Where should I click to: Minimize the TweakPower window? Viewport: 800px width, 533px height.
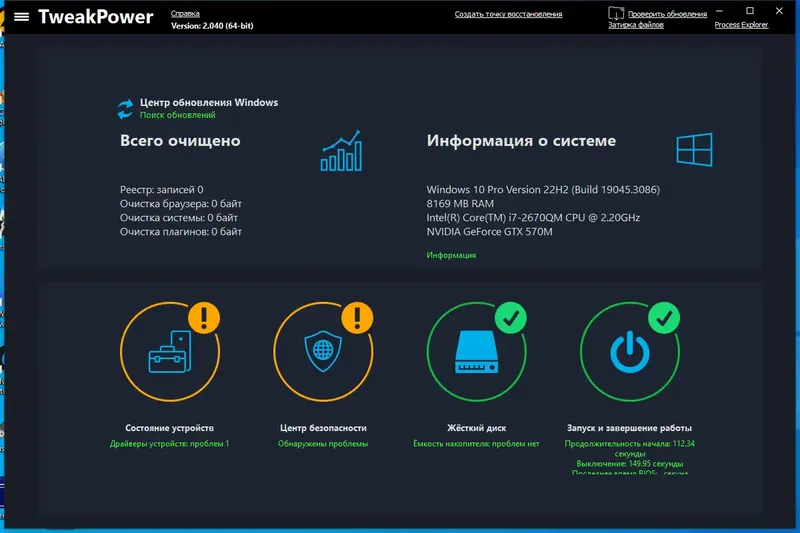click(719, 11)
